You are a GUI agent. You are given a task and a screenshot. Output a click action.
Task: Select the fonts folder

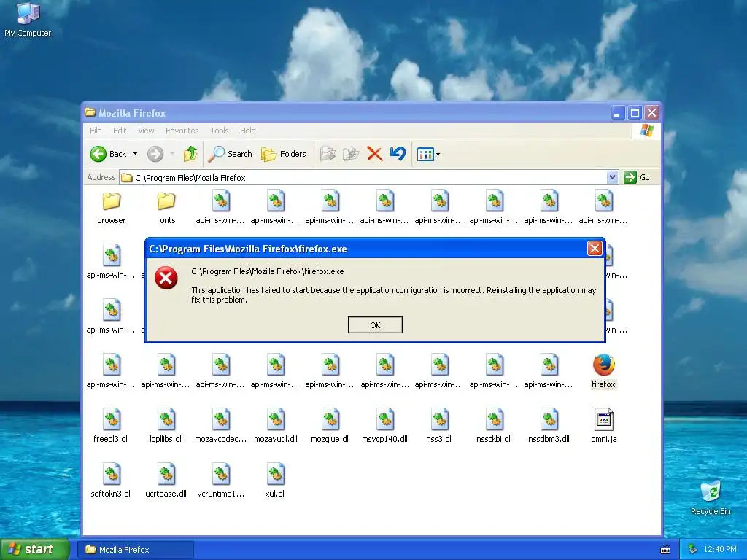[166, 208]
